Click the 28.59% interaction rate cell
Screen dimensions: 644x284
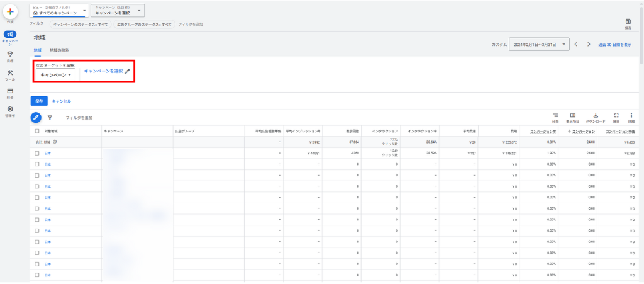coord(431,153)
